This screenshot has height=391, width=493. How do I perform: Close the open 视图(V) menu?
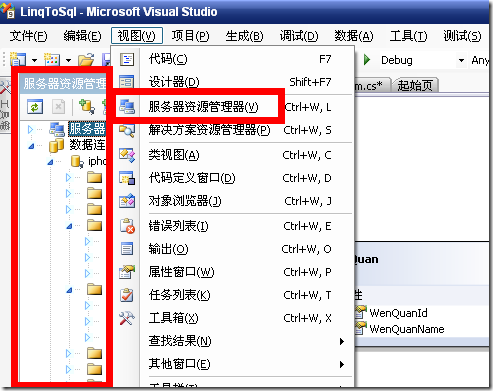[x=137, y=36]
